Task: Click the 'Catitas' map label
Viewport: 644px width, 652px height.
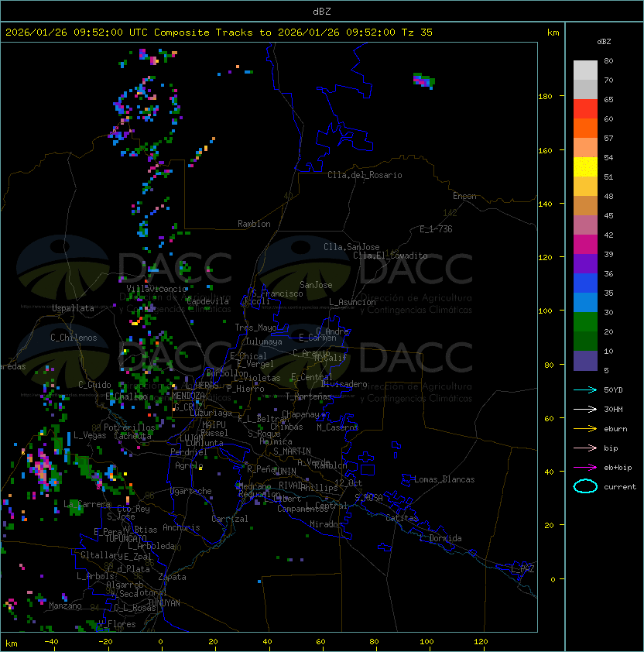Action: 402,519
